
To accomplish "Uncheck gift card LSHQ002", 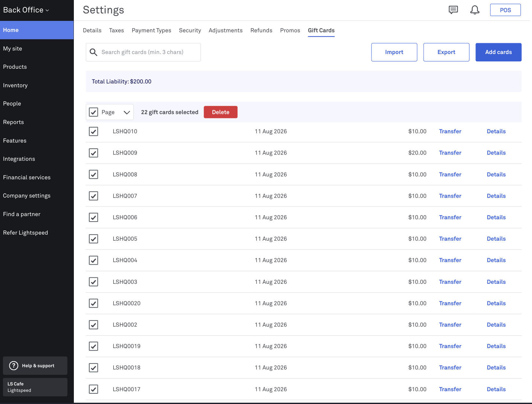I will tap(93, 325).
